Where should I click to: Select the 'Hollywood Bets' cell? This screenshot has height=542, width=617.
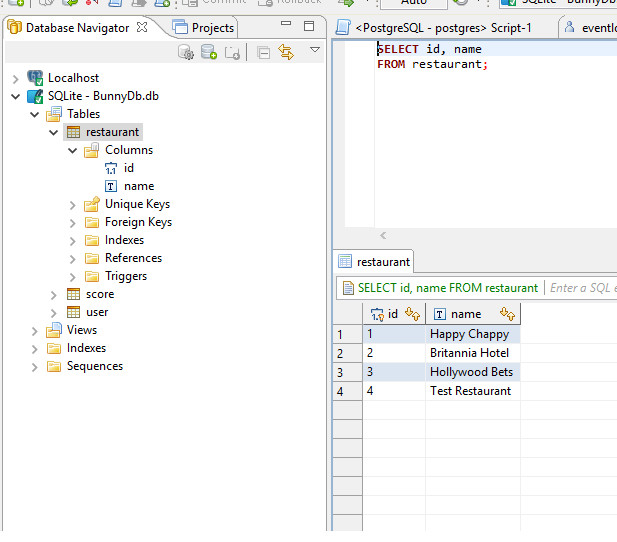pos(473,372)
